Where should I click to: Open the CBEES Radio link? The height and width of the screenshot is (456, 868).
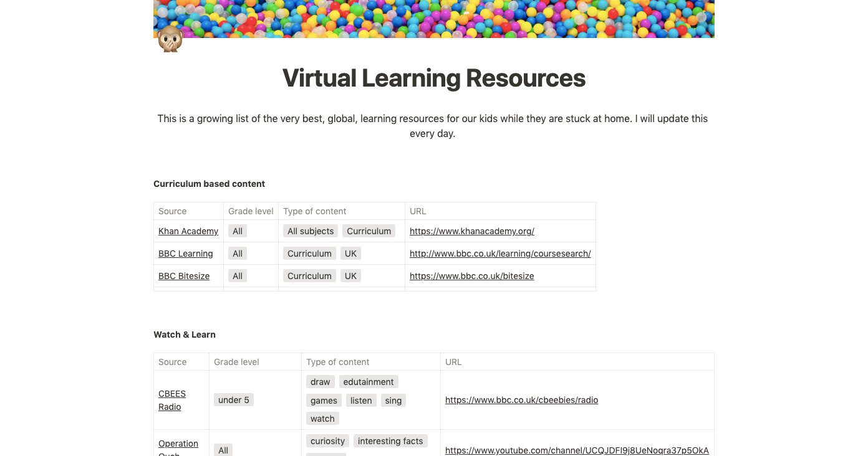coord(172,400)
